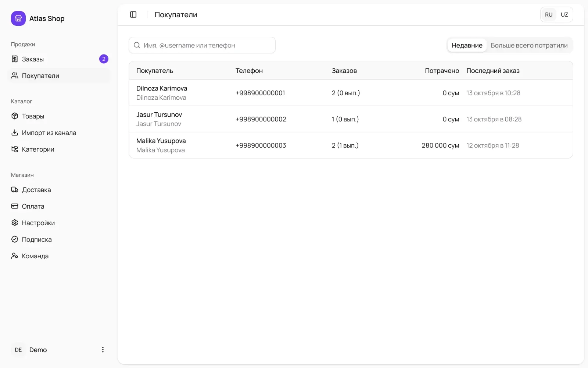The width and height of the screenshot is (588, 368).
Task: Toggle the sidebar panel icon
Action: (133, 15)
